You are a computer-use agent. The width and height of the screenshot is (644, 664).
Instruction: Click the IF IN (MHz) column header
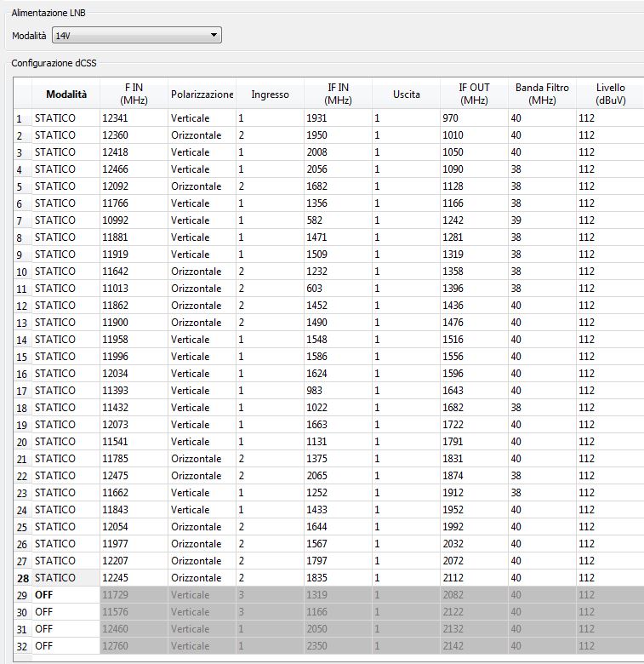pyautogui.click(x=338, y=94)
